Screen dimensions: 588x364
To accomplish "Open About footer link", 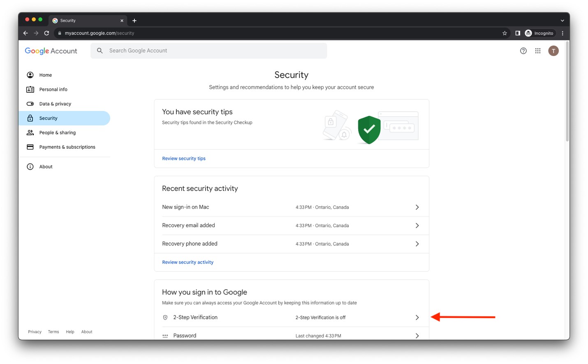I will coord(87,332).
